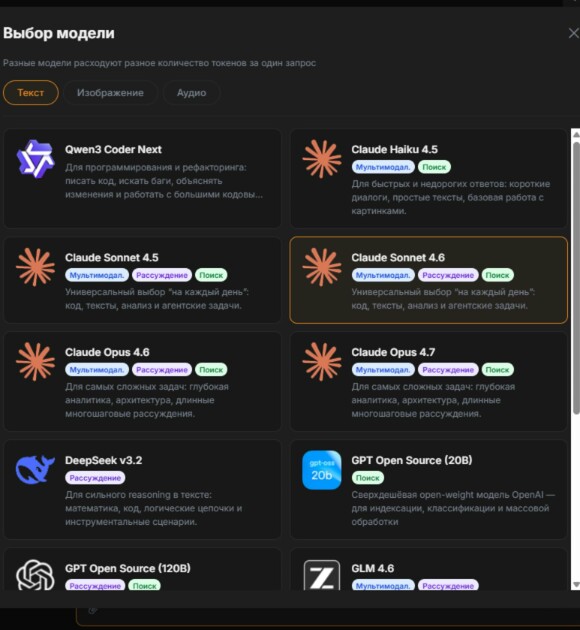This screenshot has height=630, width=580.
Task: Select the Текст tab
Action: pos(31,93)
